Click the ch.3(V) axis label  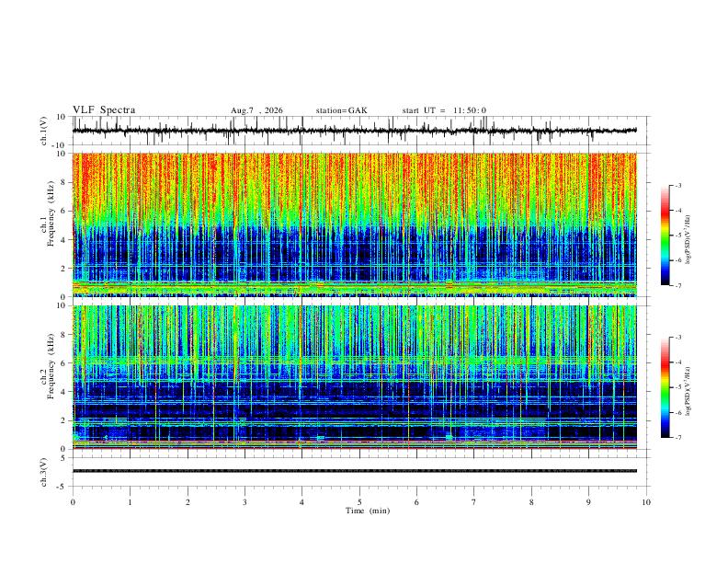(44, 472)
